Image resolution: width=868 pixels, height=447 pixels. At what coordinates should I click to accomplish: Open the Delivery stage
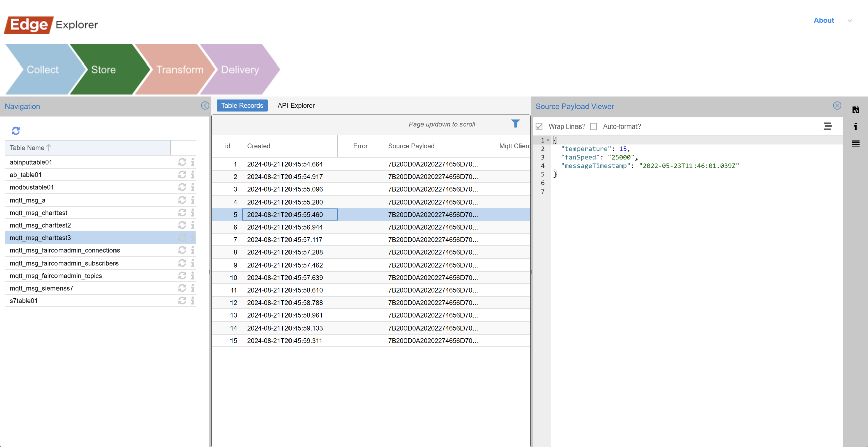[240, 70]
